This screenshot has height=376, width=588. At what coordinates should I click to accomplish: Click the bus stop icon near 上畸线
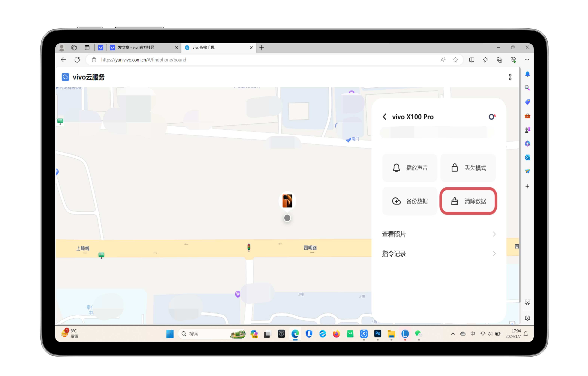click(x=101, y=255)
